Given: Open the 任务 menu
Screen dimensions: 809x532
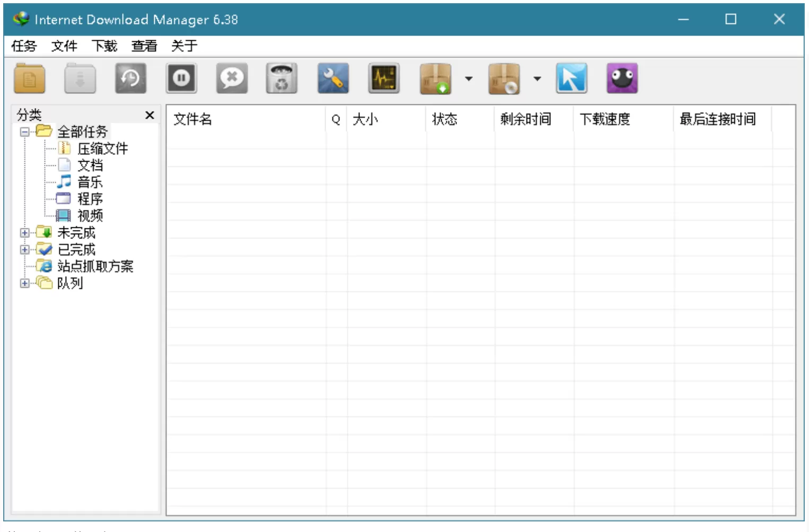Looking at the screenshot, I should point(24,46).
